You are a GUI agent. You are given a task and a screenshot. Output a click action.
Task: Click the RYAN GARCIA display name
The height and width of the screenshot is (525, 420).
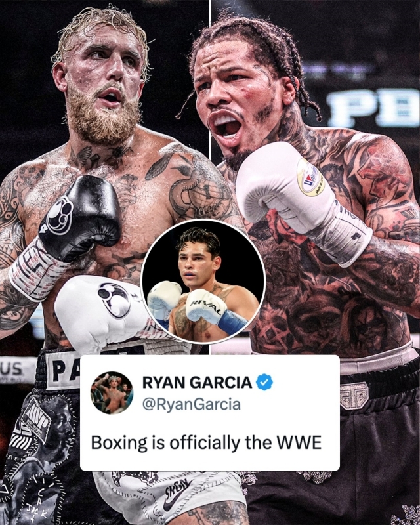pyautogui.click(x=198, y=382)
